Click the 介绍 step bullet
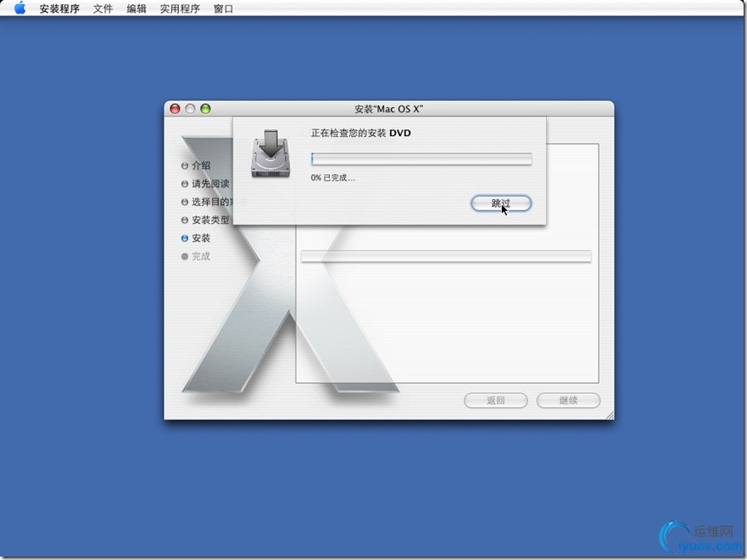Screen dimensions: 747x560 point(185,166)
